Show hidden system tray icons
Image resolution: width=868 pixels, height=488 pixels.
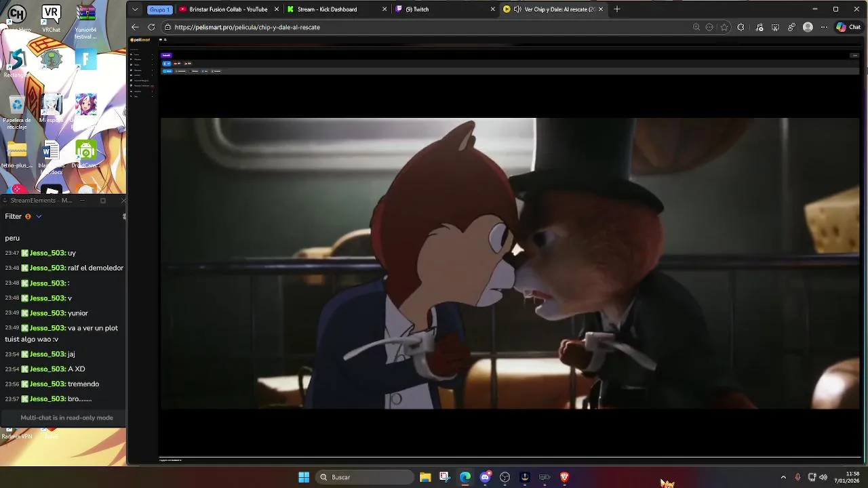tap(783, 477)
